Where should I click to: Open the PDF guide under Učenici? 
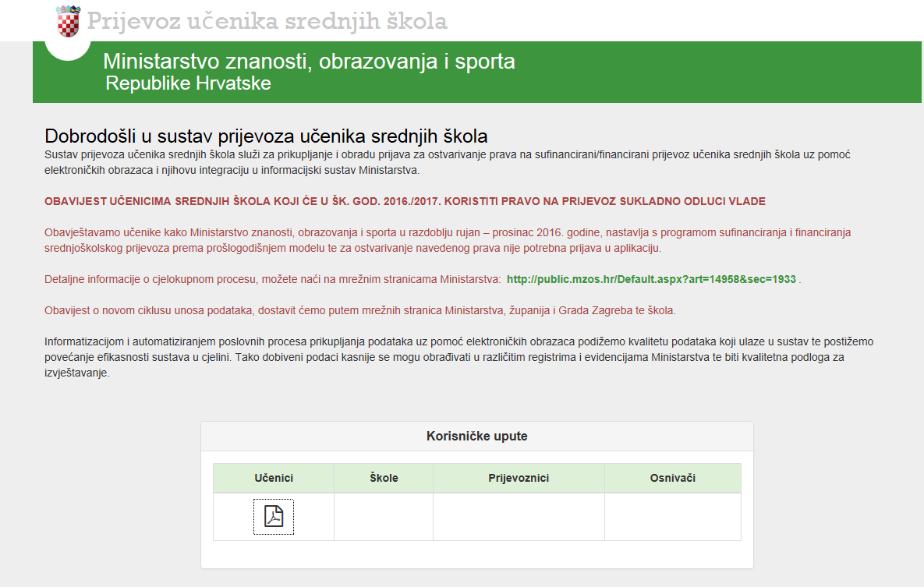click(x=274, y=516)
